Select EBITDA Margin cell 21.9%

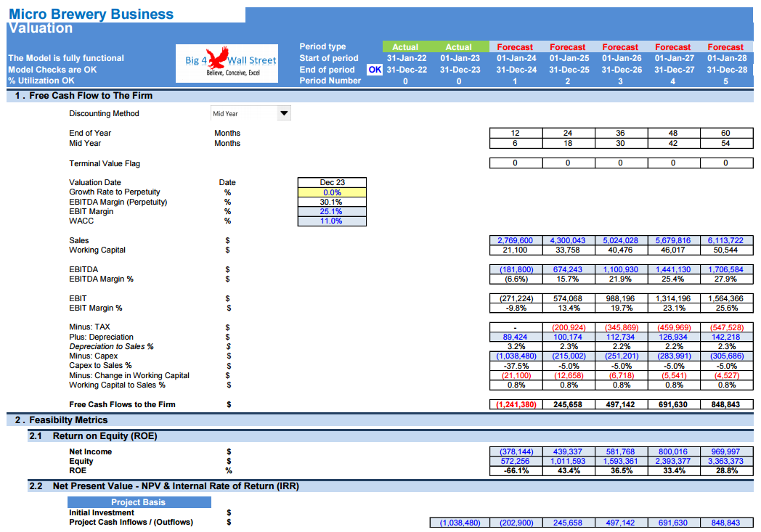click(x=621, y=279)
